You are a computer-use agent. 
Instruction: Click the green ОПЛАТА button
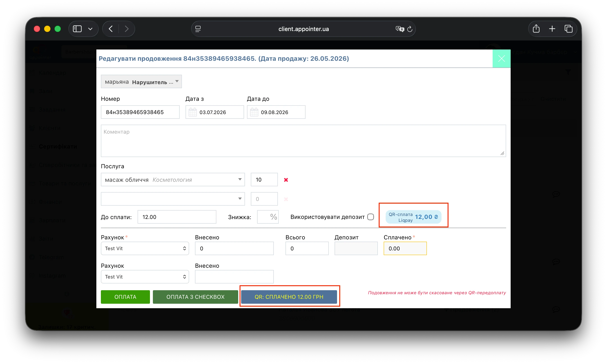[125, 297]
